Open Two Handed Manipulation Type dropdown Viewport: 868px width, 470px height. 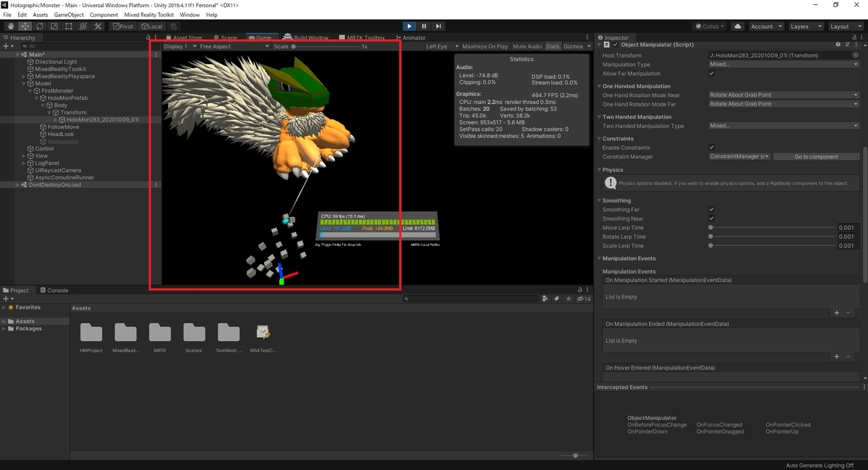tap(784, 126)
